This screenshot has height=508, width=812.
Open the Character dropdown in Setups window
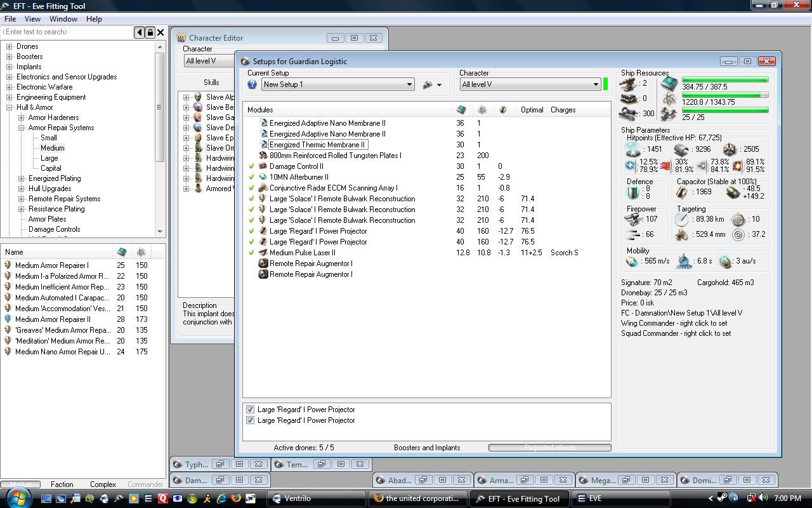point(595,84)
